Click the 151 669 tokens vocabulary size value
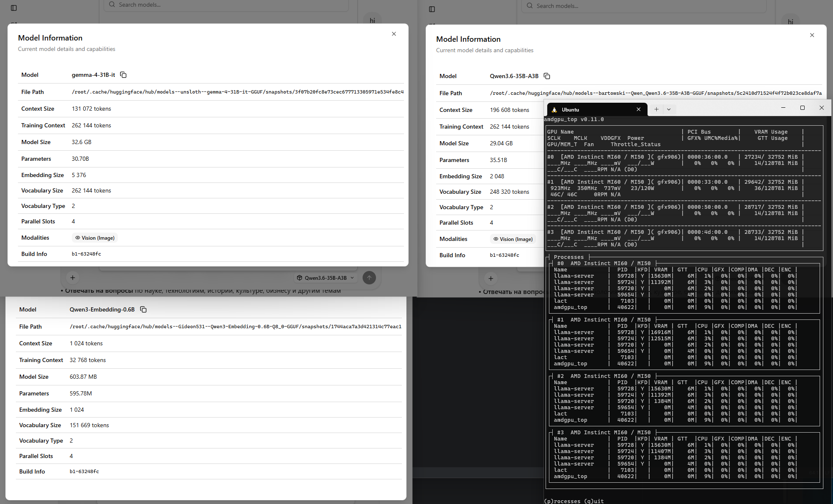 point(89,425)
